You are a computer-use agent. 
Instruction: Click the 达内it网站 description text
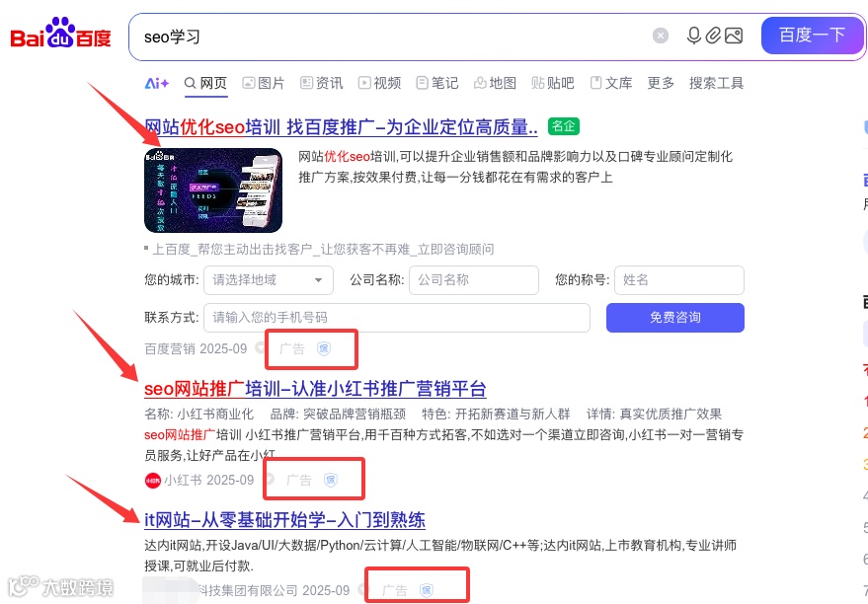[x=440, y=556]
